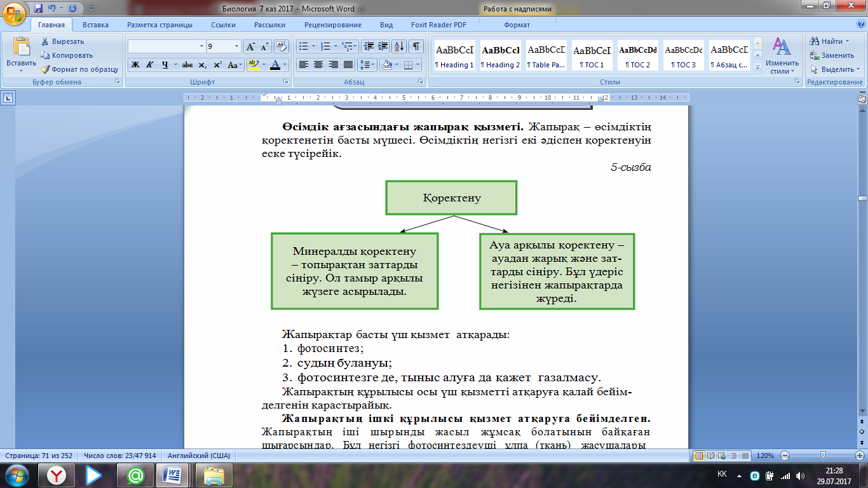Toggle subscript formatting
Viewport: 868px width, 488px height.
[x=202, y=65]
